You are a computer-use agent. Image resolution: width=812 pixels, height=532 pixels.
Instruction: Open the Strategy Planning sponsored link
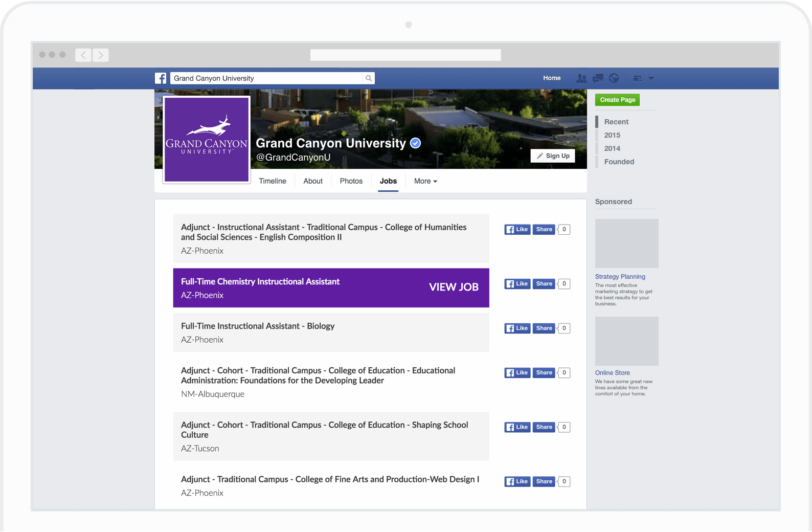click(x=620, y=277)
